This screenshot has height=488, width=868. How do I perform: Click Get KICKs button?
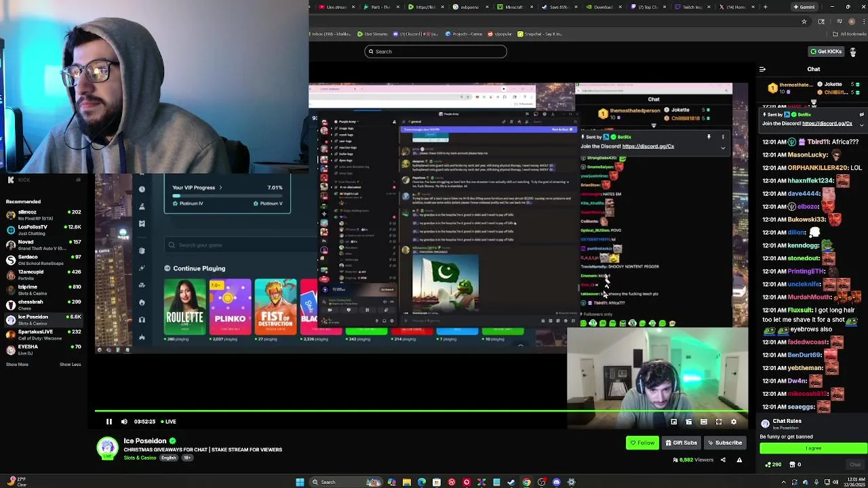coord(826,52)
